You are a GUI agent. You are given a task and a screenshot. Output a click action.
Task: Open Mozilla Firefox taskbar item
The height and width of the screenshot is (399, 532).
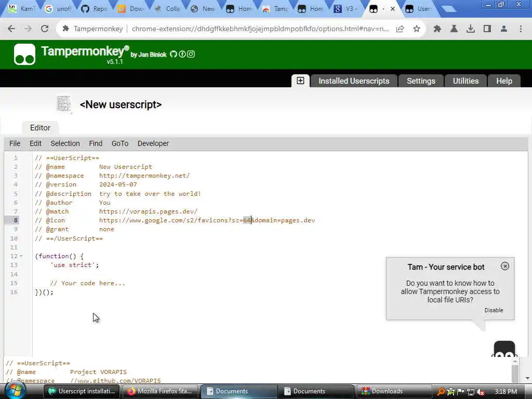(x=161, y=391)
